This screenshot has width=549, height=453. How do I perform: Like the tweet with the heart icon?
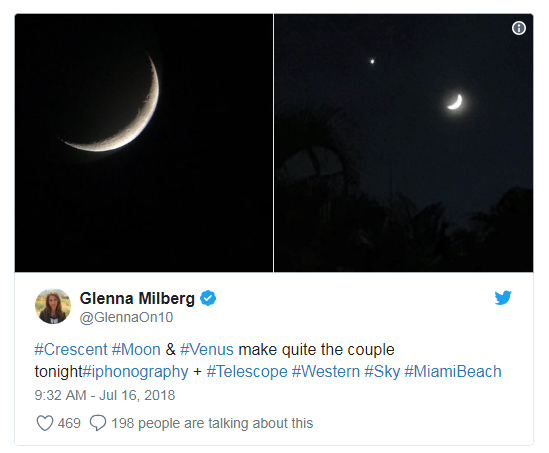point(45,423)
